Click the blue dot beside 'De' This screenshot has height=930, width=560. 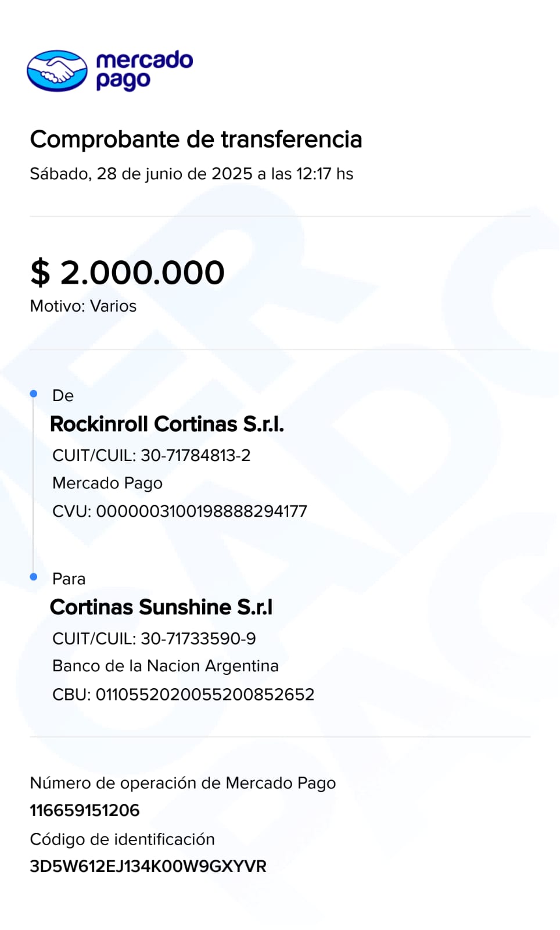click(x=34, y=394)
